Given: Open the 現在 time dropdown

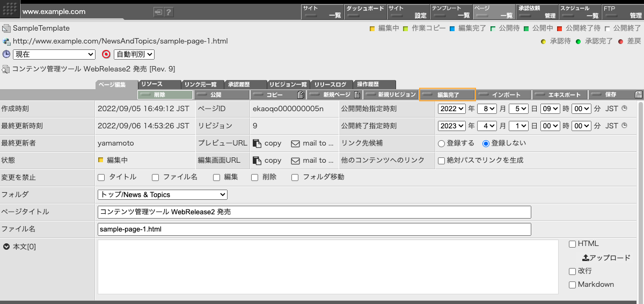Looking at the screenshot, I should point(54,54).
